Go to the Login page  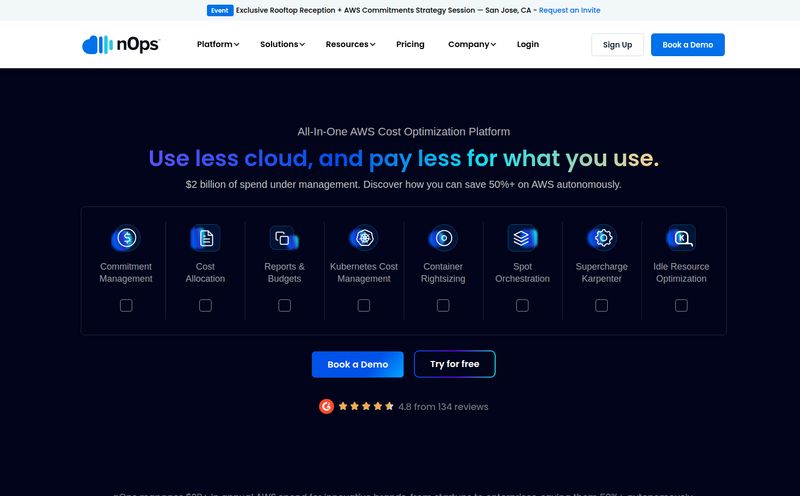point(528,44)
